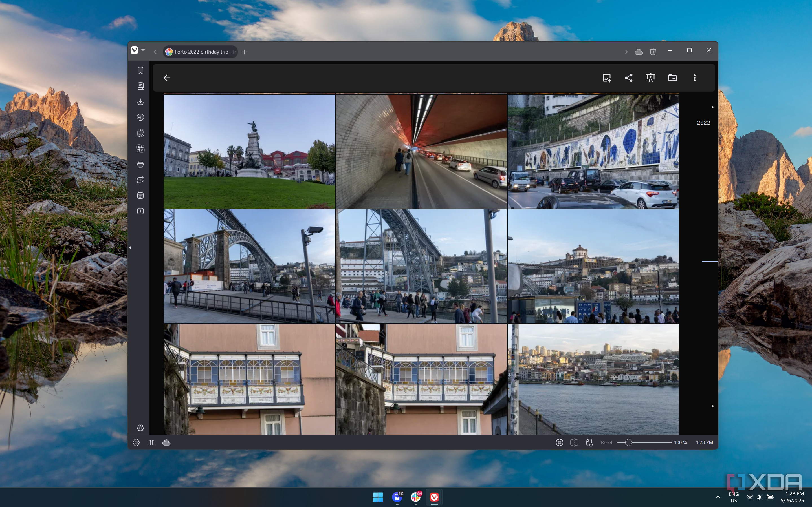Go back using the tab bar left chevron

(155, 52)
